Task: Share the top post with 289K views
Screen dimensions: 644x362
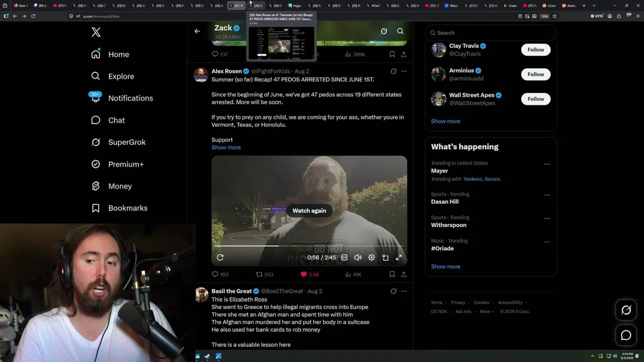Action: point(404,54)
